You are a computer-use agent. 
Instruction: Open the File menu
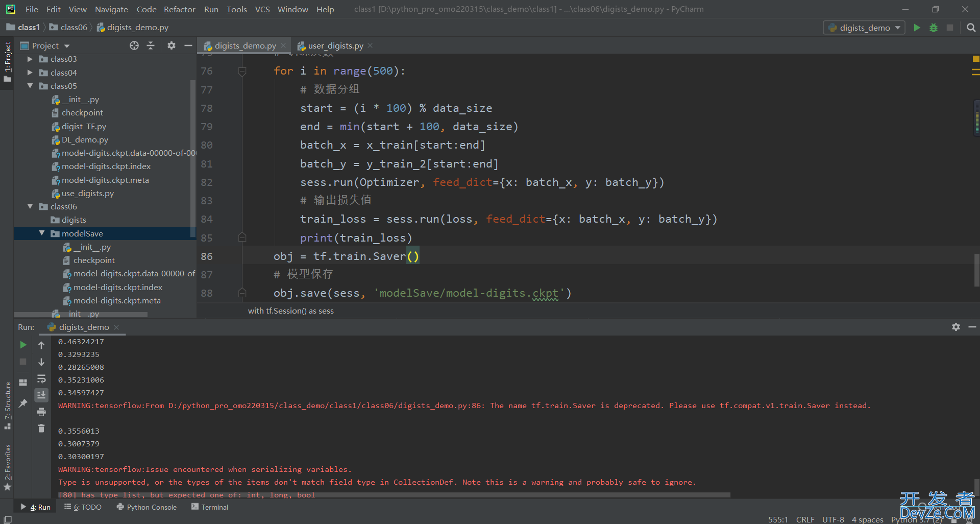pos(32,9)
